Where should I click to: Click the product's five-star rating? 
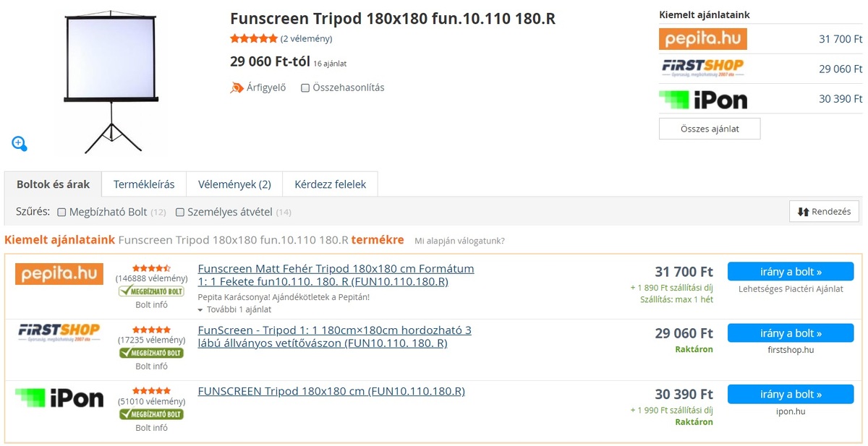pyautogui.click(x=254, y=39)
